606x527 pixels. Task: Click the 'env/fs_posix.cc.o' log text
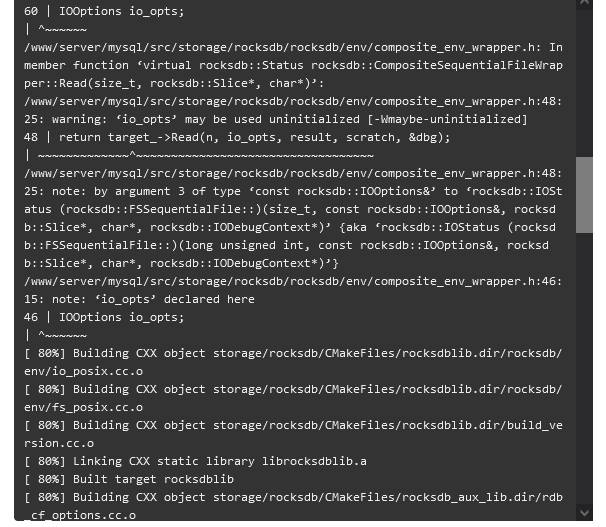coord(83,407)
